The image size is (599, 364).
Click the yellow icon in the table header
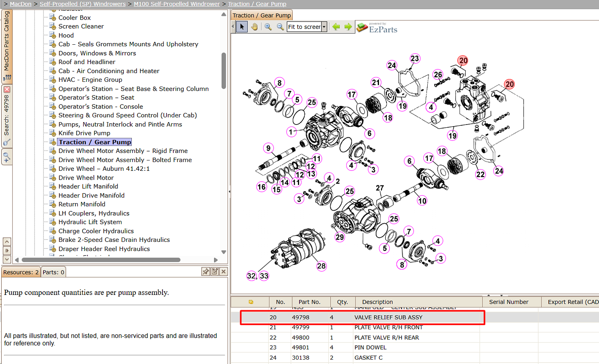click(251, 302)
